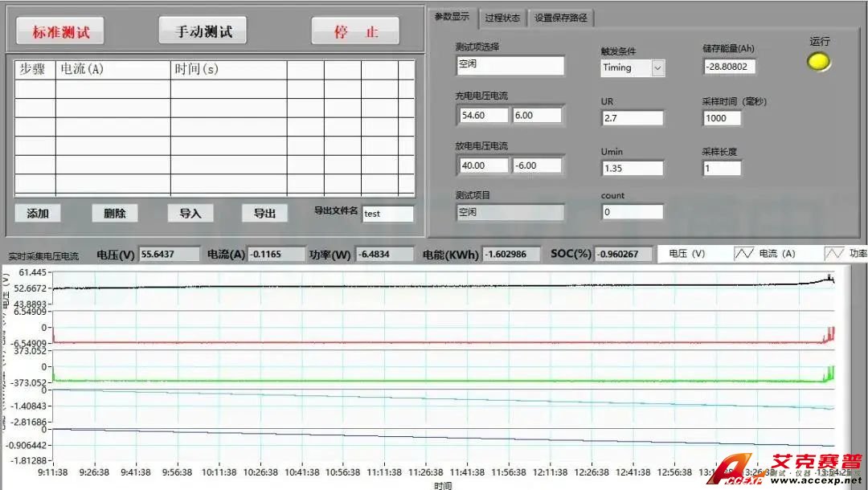
Task: Click the yellow 运行 status LED
Action: point(819,61)
